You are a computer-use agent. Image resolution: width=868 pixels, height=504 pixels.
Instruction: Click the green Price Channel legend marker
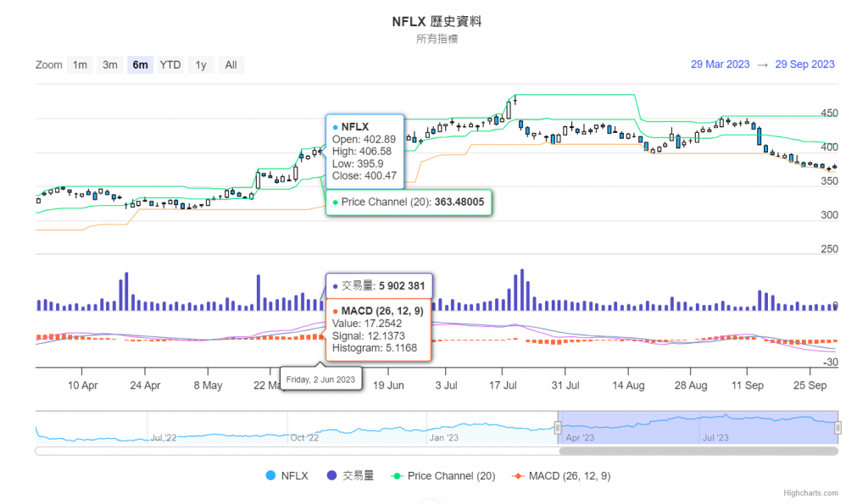[397, 476]
